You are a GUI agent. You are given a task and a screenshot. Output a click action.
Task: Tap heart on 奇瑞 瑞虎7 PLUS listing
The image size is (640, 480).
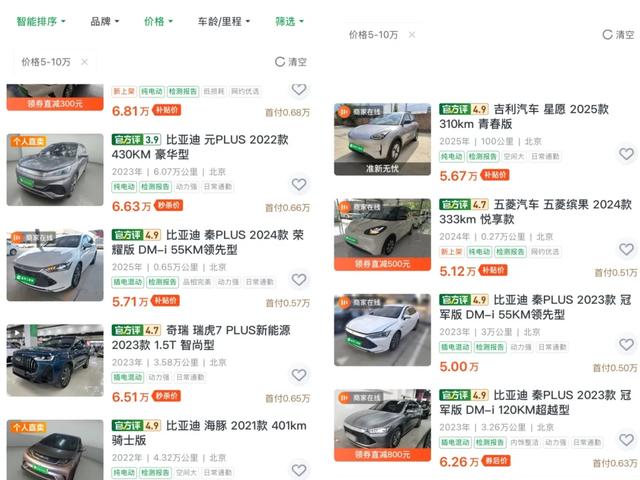pos(299,375)
